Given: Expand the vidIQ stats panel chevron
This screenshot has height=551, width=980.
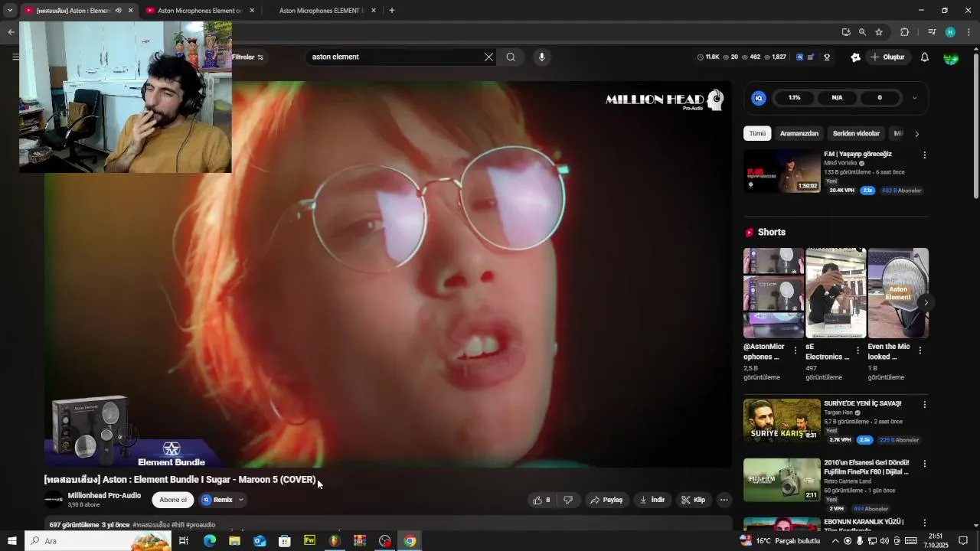Looking at the screenshot, I should tap(914, 98).
